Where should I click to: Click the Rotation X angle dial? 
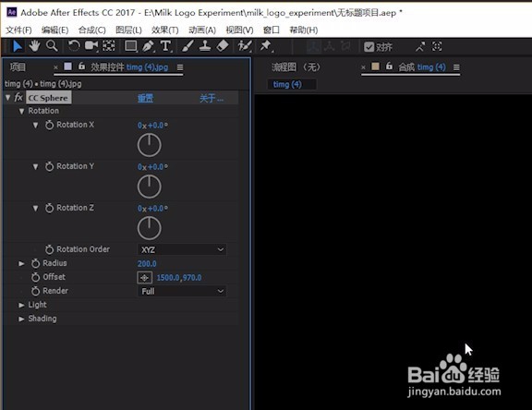point(150,145)
